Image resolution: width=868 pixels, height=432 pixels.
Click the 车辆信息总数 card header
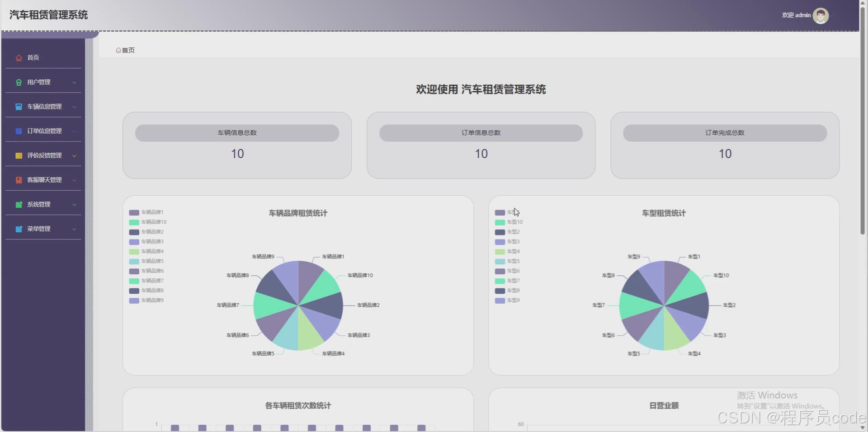click(237, 133)
